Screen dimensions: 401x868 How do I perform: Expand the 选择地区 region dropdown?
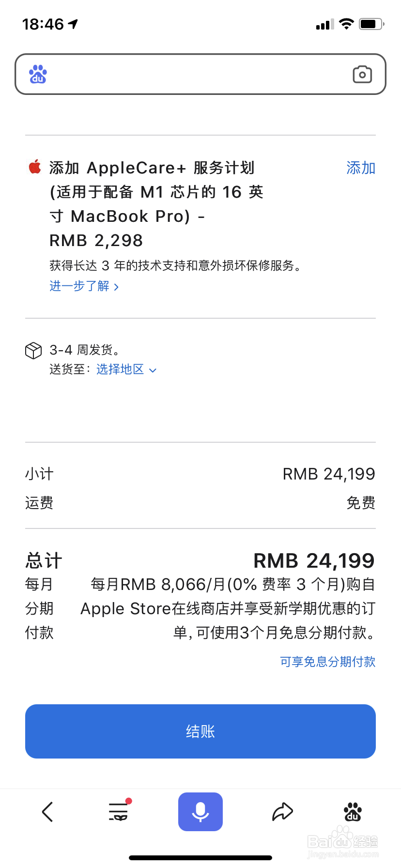(120, 370)
